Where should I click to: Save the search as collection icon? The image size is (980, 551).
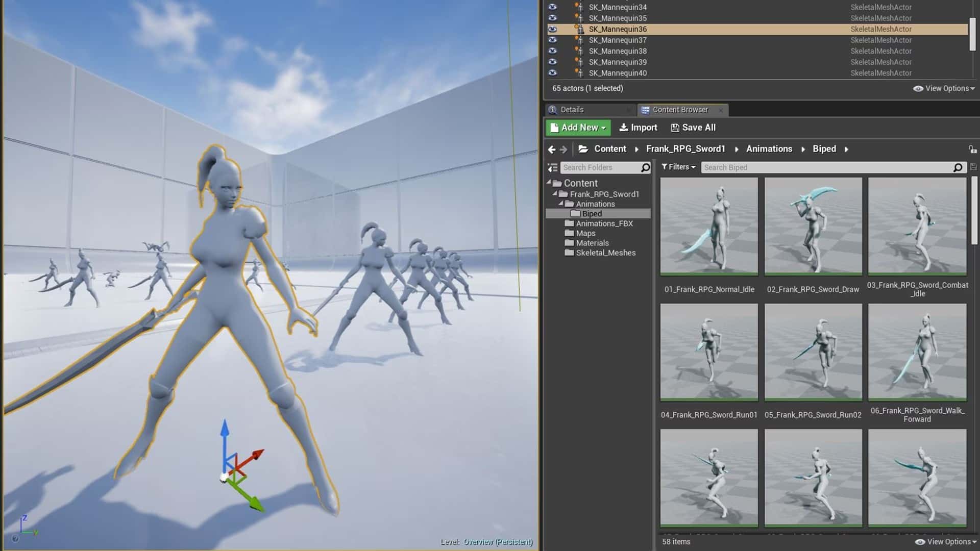(973, 167)
